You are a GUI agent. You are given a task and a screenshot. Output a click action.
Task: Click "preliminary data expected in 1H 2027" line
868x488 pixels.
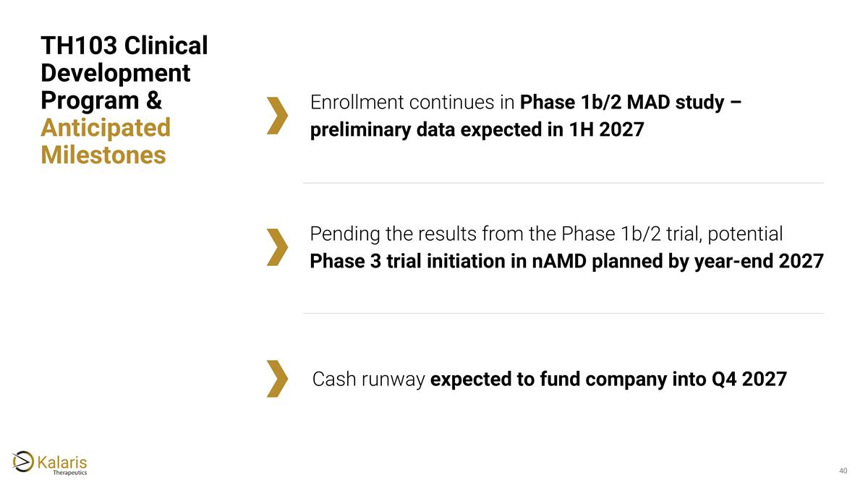pos(477,131)
